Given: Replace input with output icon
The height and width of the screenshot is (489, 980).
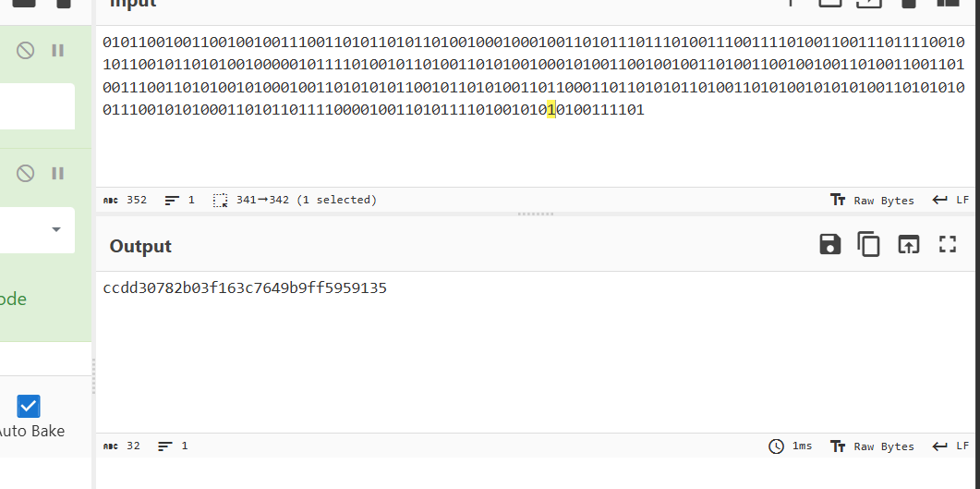Looking at the screenshot, I should pyautogui.click(x=909, y=244).
